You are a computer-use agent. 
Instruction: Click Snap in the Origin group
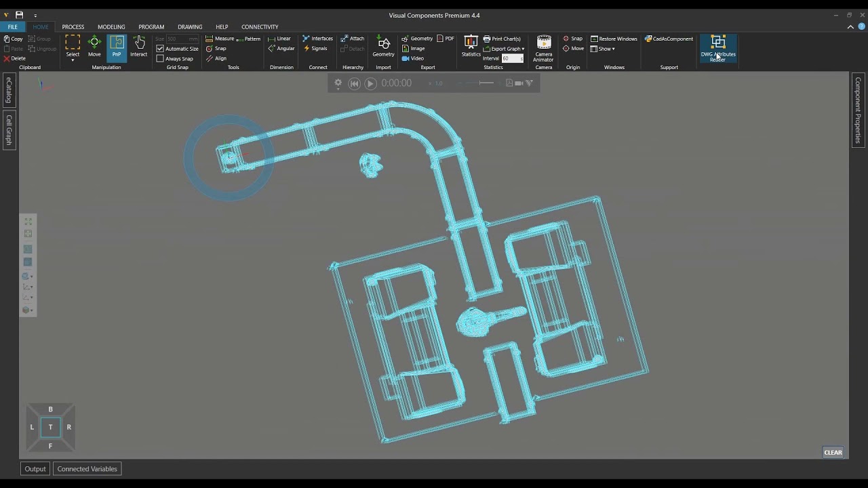click(572, 39)
